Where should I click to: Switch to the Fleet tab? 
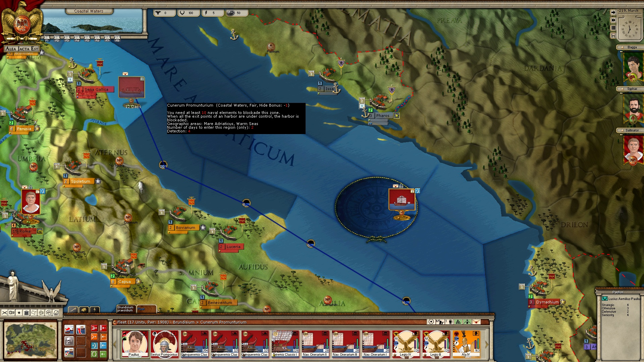coord(146,309)
